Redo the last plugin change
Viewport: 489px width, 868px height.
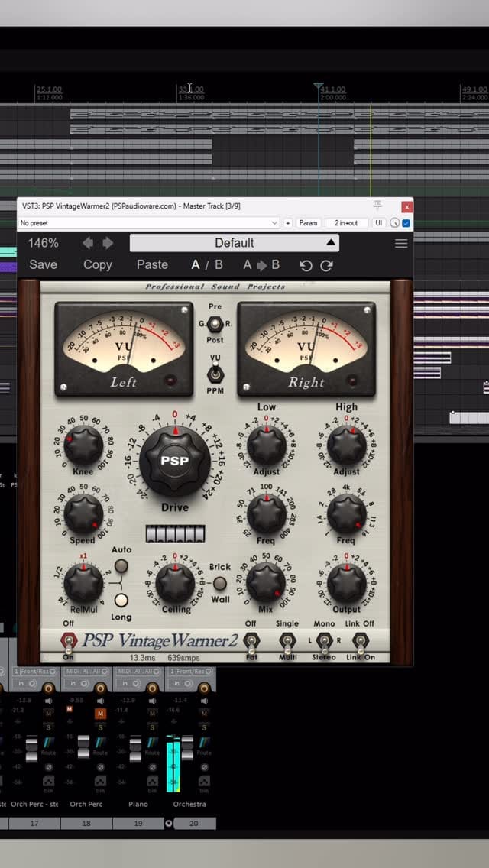click(327, 266)
